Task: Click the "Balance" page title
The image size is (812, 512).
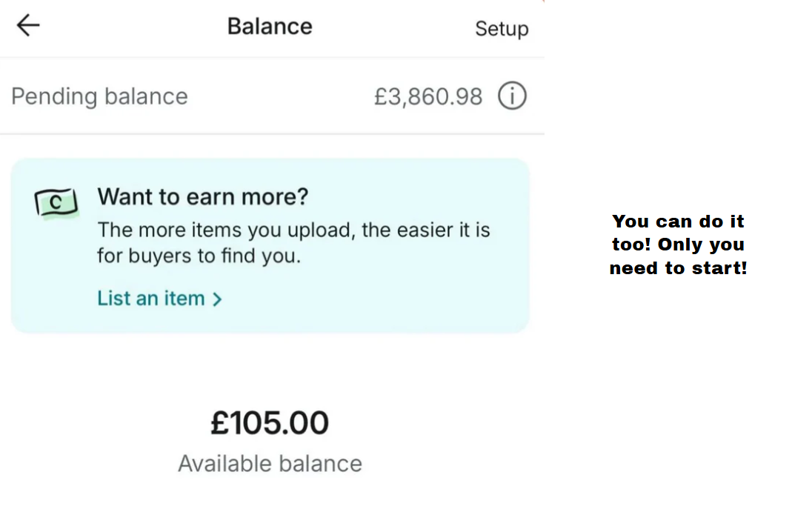Action: (270, 26)
